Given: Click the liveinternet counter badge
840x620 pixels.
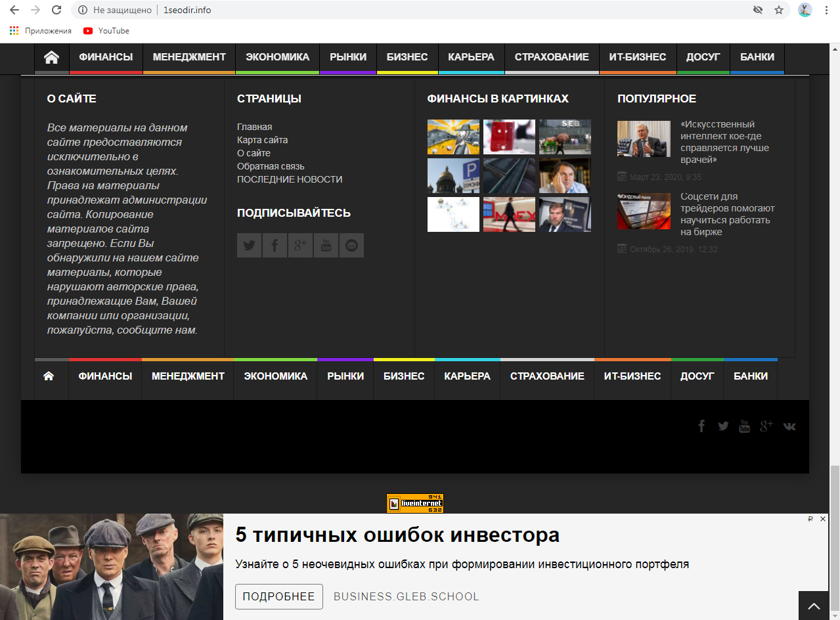Looking at the screenshot, I should (415, 504).
